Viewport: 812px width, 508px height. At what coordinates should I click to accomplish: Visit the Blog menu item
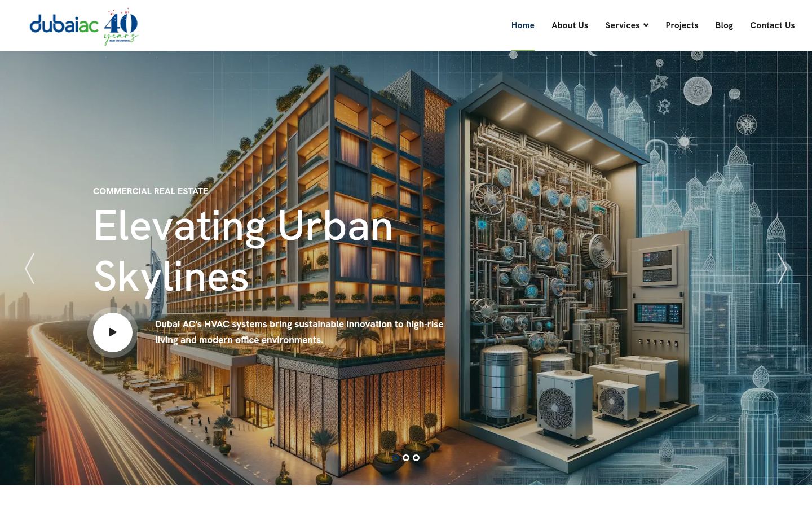coord(724,25)
